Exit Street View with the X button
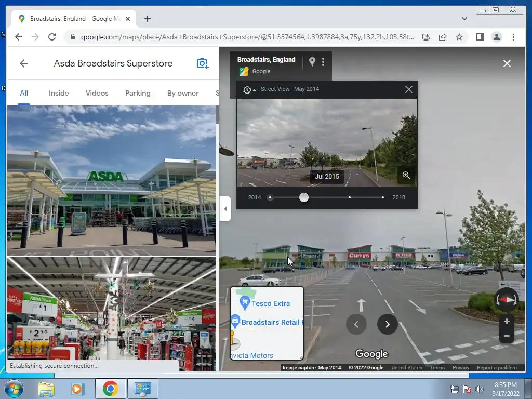Screen dimensions: 532x399 point(507,63)
